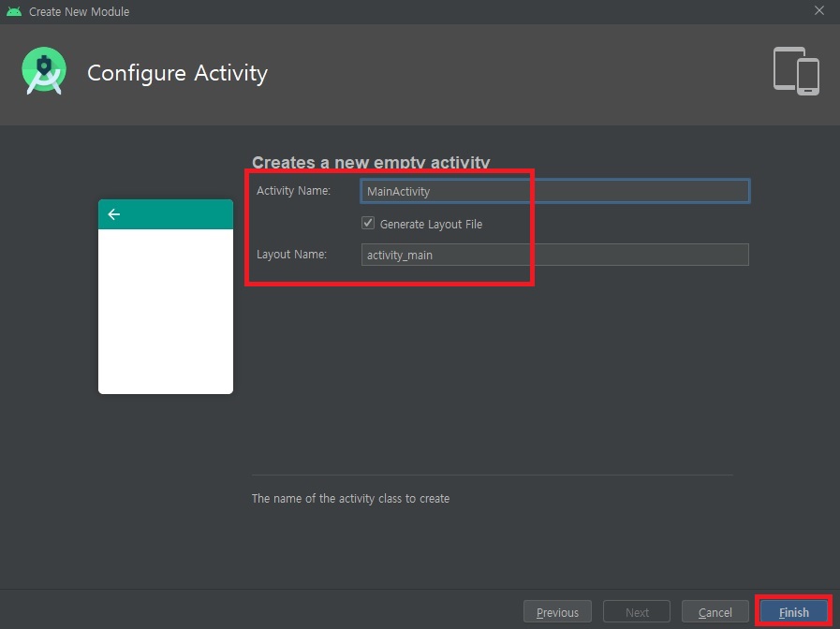
Task: Click the Cancel button
Action: pyautogui.click(x=715, y=612)
